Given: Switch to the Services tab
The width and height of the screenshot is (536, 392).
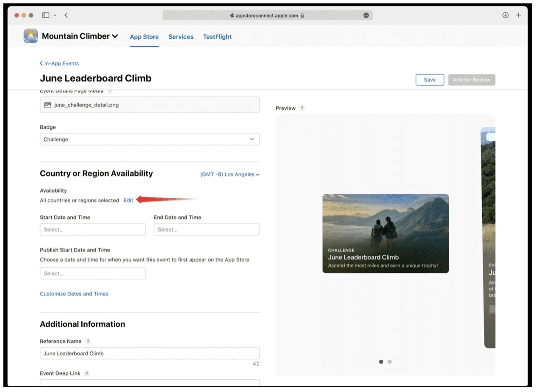Looking at the screenshot, I should (181, 37).
